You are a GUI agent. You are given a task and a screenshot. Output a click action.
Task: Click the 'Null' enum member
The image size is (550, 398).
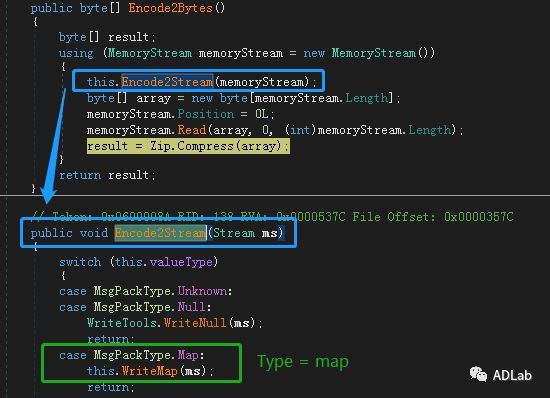(192, 307)
